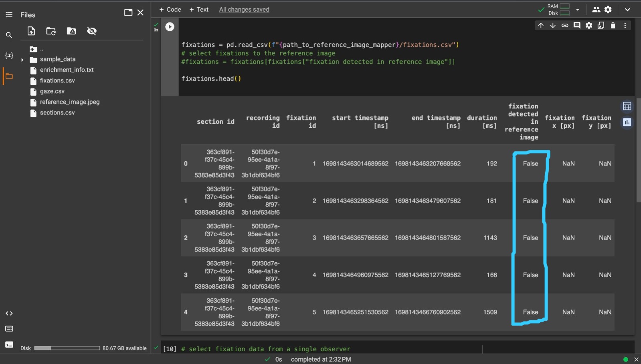Click False in row 0
Image resolution: width=641 pixels, height=364 pixels.
(530, 164)
